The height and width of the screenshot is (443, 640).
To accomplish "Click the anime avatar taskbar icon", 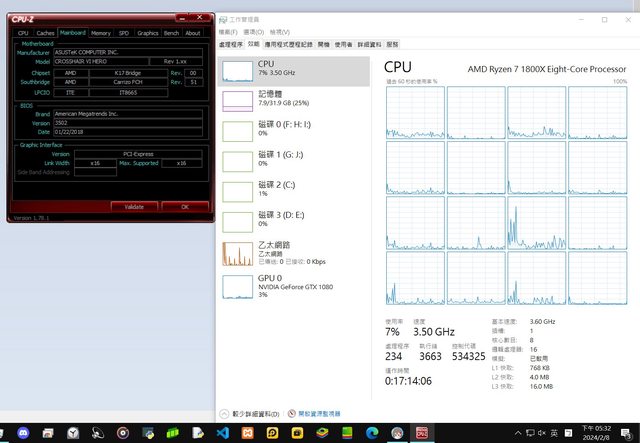I will [x=397, y=433].
